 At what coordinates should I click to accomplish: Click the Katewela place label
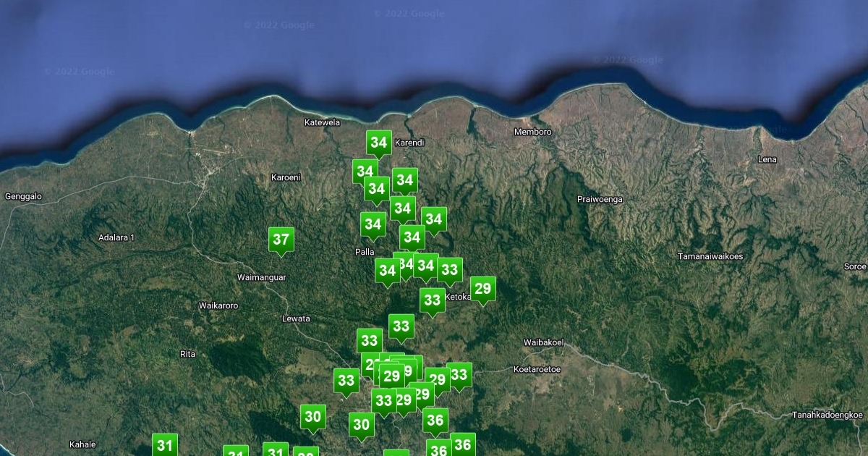point(322,122)
